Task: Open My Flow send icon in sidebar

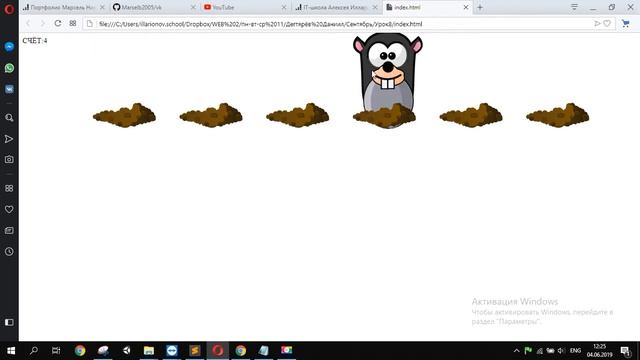Action: click(x=9, y=139)
